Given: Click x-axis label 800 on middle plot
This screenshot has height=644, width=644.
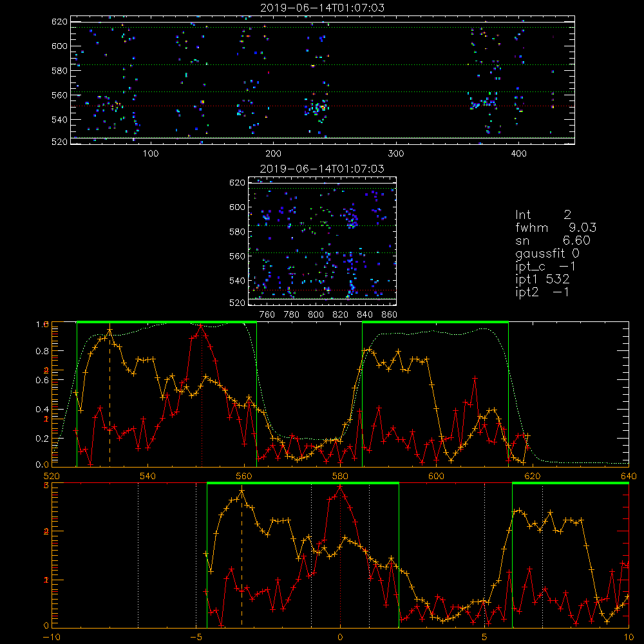Looking at the screenshot, I should 316,315.
